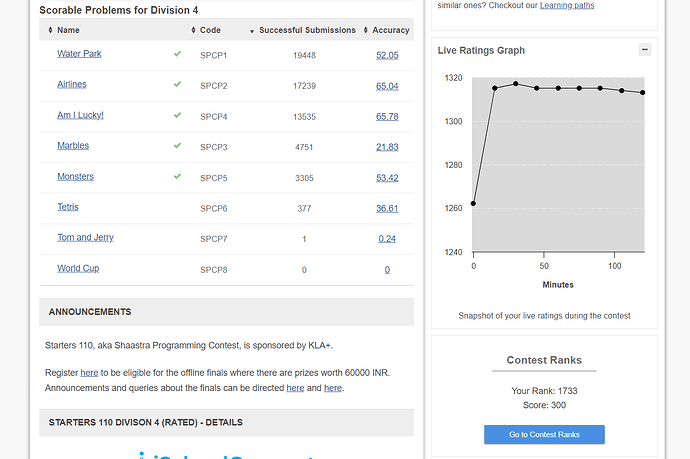Click the 19448 submissions value
Screen dimensions: 690x459
click(305, 55)
